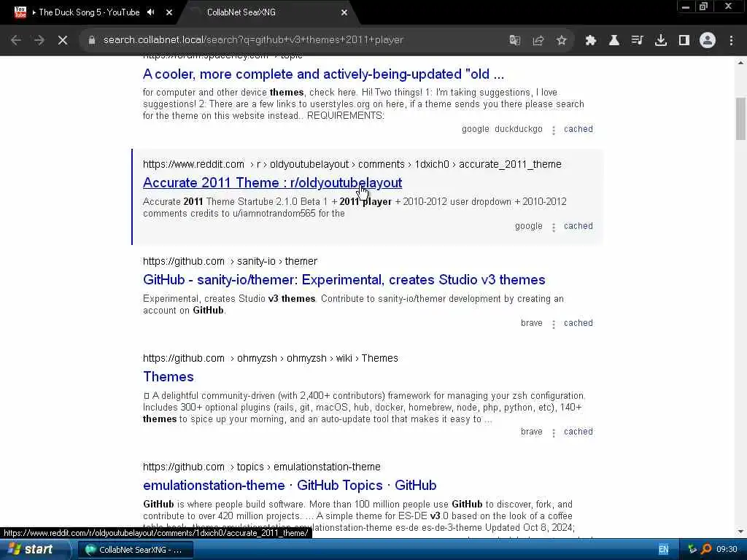
Task: Click the page vertical scrollbar thumb
Action: [x=740, y=119]
